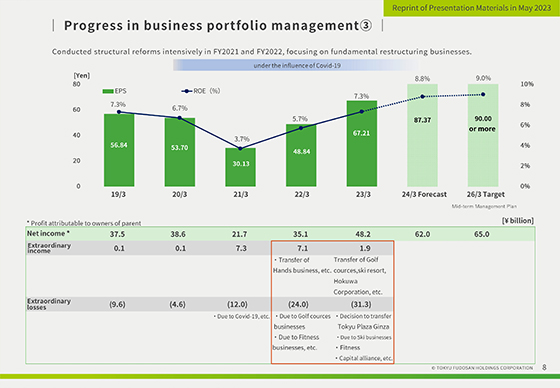
Task: Click the net income value 48.2
Action: click(x=363, y=234)
